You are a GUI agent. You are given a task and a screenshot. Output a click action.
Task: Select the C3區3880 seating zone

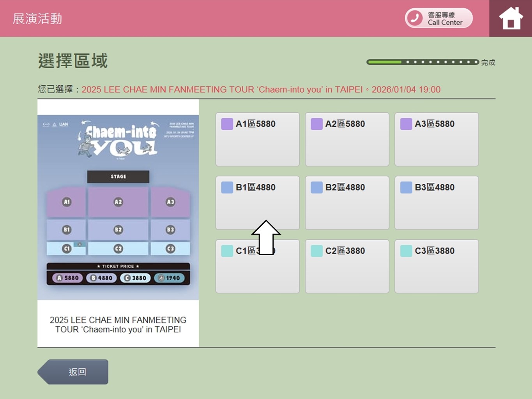click(437, 266)
